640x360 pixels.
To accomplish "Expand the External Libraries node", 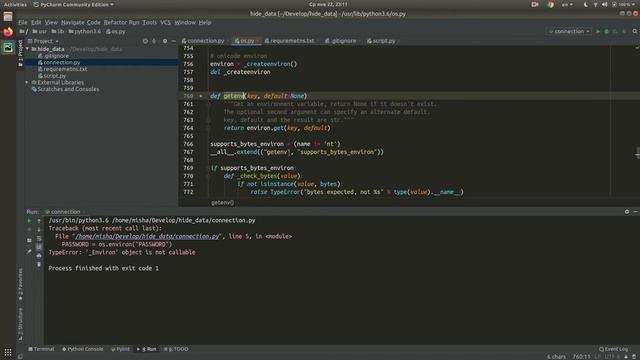I will pyautogui.click(x=27, y=82).
